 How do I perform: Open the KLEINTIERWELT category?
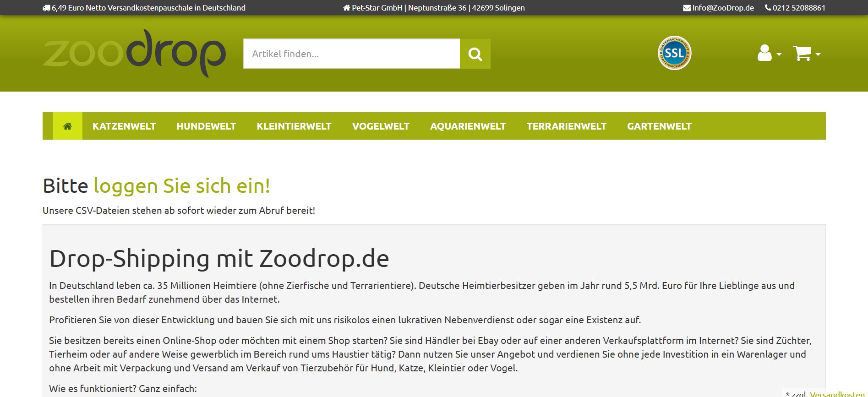tap(294, 126)
